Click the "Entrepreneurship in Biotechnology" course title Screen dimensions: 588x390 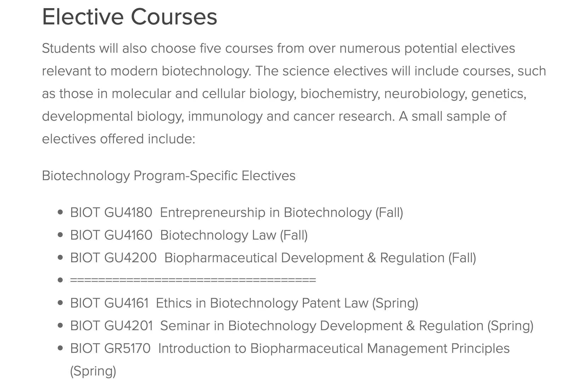(x=266, y=212)
